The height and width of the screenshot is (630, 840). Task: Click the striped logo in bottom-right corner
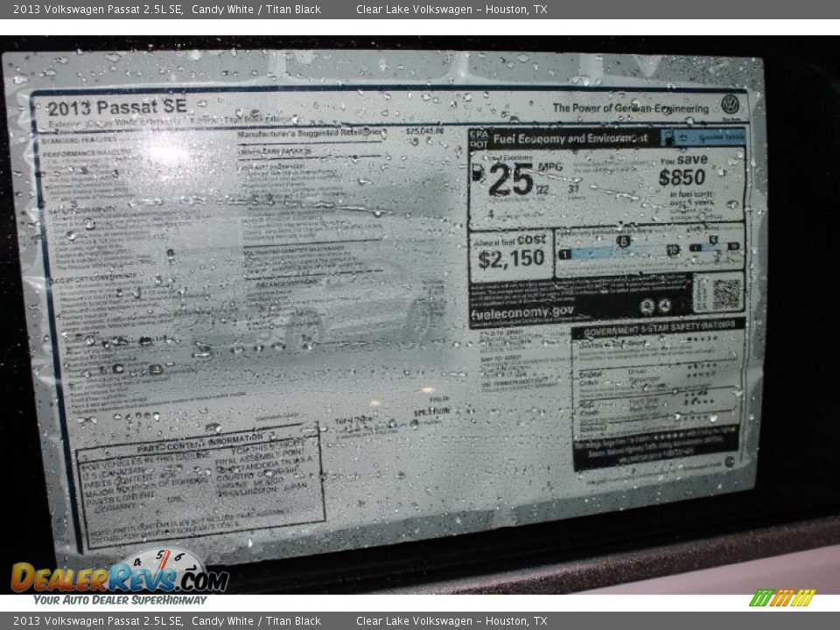pos(781,598)
